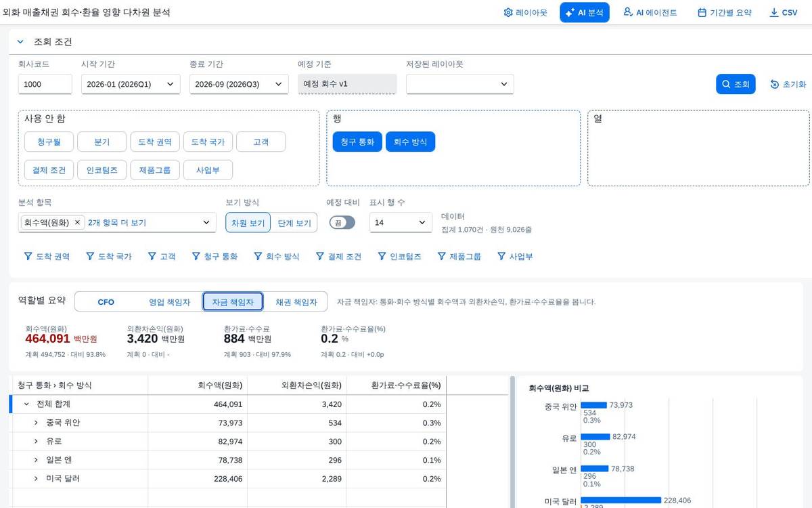
Task: Expand the 미국 달러 row
Action: pyautogui.click(x=37, y=478)
